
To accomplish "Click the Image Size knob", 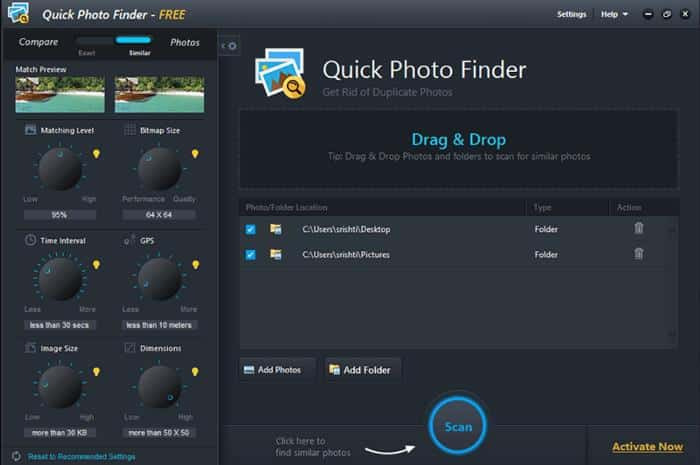I will (x=60, y=386).
